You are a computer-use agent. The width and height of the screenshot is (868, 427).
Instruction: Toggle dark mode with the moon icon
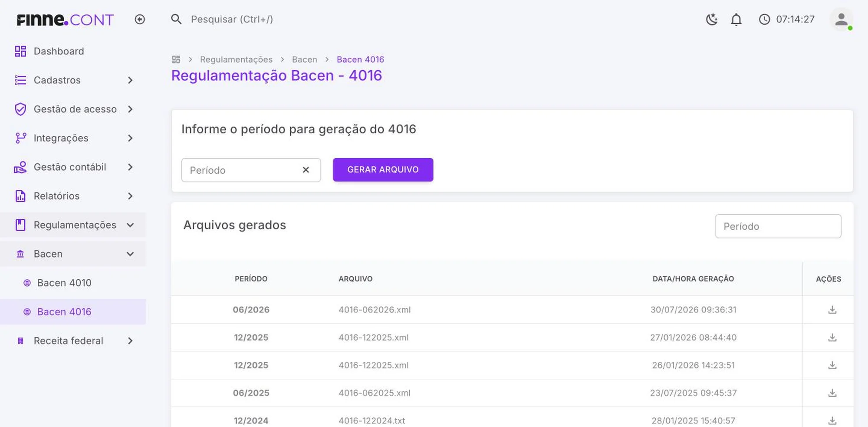712,20
